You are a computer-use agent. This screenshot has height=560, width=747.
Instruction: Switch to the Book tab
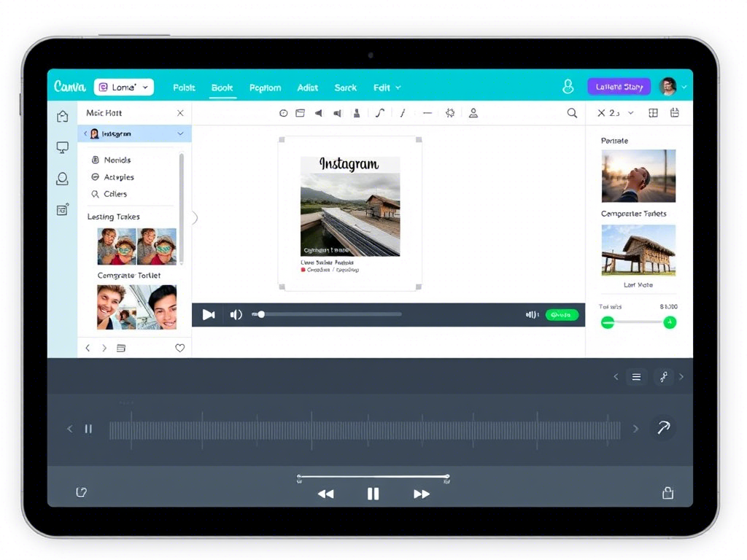(x=222, y=87)
